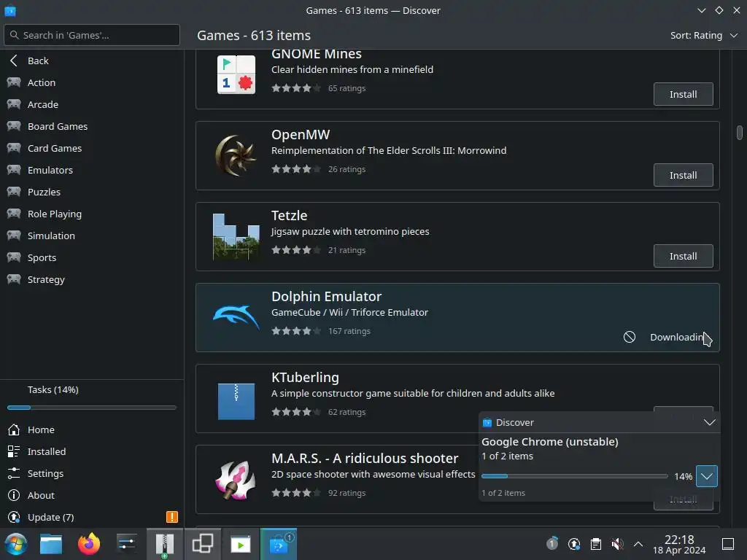This screenshot has width=747, height=560.
Task: Click the GNOME Mines 65 ratings stars
Action: [296, 88]
